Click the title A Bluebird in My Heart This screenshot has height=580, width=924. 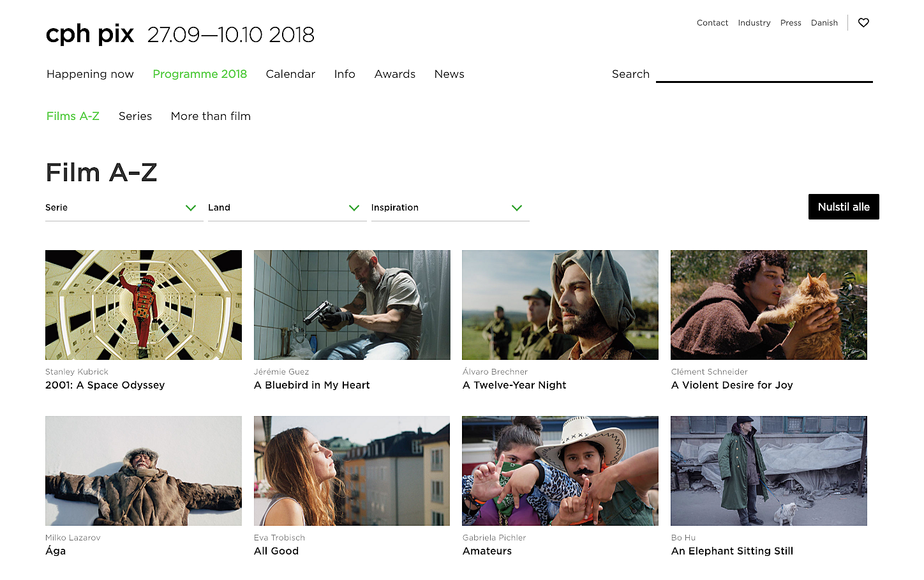tap(312, 385)
